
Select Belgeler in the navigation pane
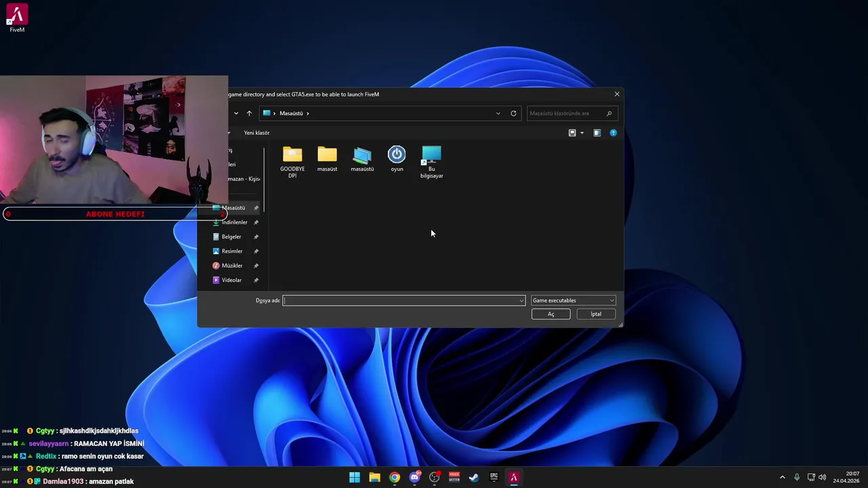(x=230, y=237)
